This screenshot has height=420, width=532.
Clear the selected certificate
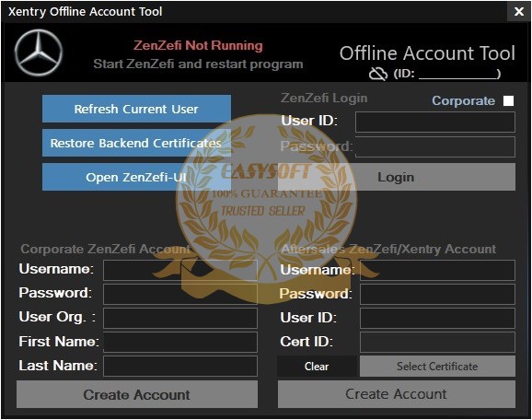(x=317, y=366)
